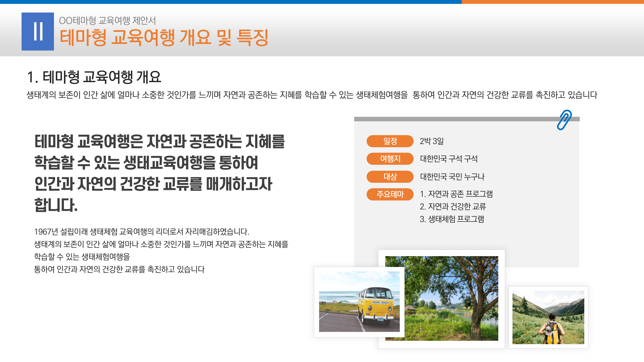Click the blue Roman numeral II box
This screenshot has width=644, height=362.
[38, 32]
